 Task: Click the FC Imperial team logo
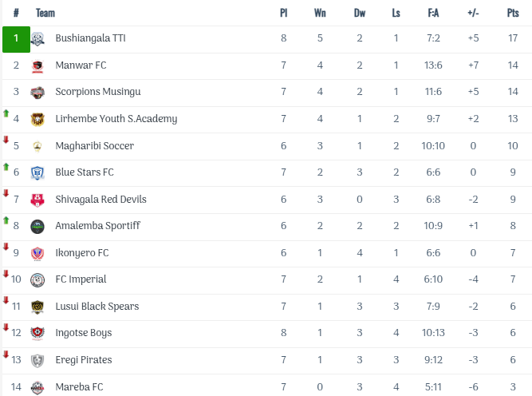(x=37, y=280)
